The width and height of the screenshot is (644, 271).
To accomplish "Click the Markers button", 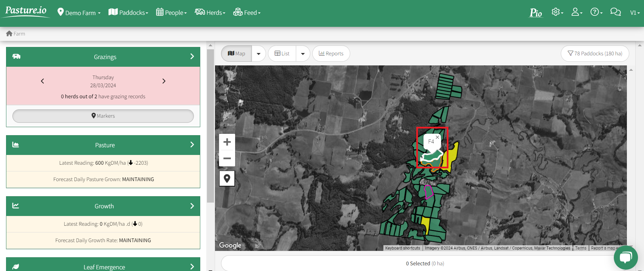I will (x=103, y=116).
